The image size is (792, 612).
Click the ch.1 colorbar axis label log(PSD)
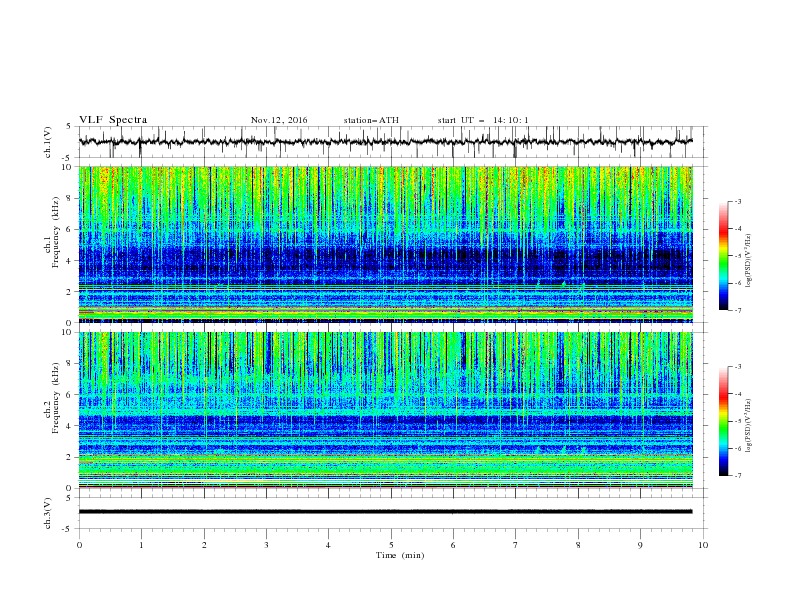(749, 261)
